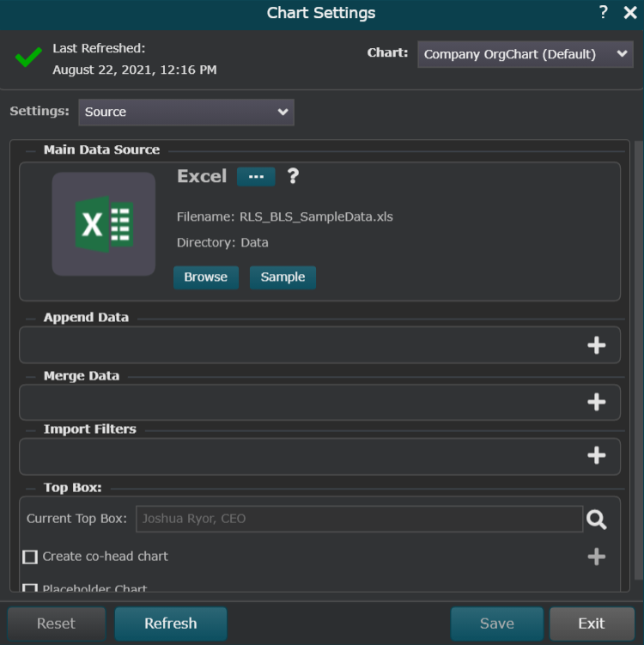Add an Import Filter using plus icon

click(x=596, y=456)
